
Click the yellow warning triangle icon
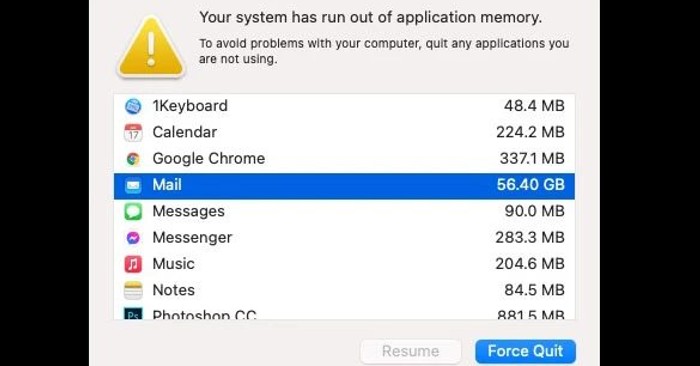[151, 47]
